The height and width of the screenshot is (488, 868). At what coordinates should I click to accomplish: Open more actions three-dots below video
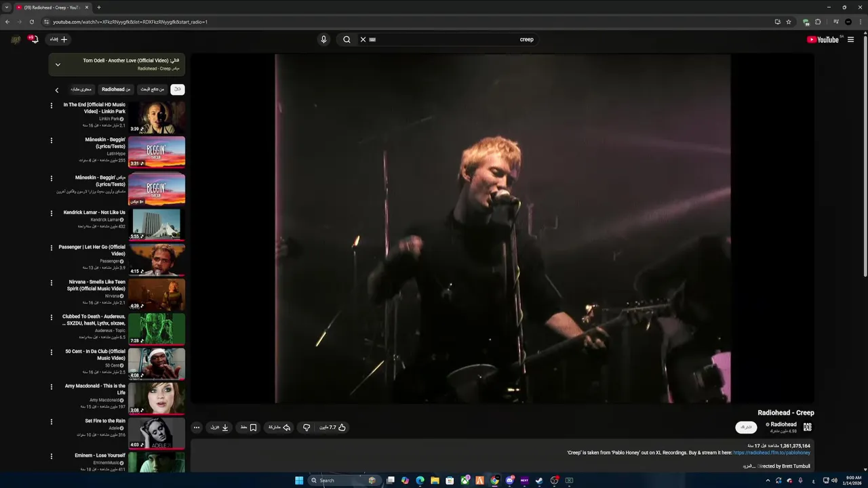[x=197, y=428]
